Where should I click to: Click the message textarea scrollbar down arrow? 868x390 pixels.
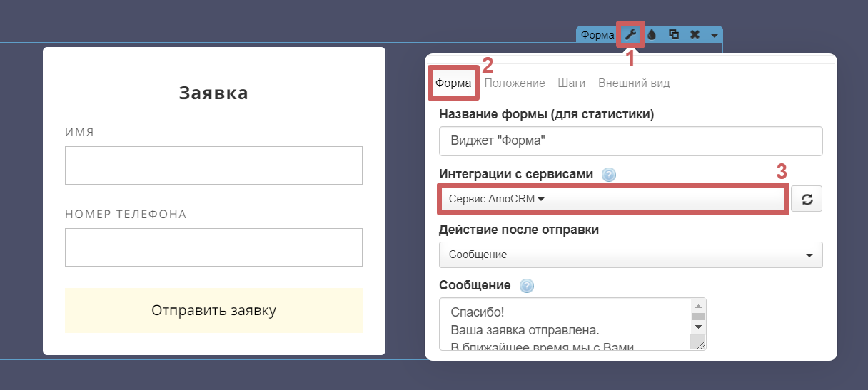tap(698, 327)
